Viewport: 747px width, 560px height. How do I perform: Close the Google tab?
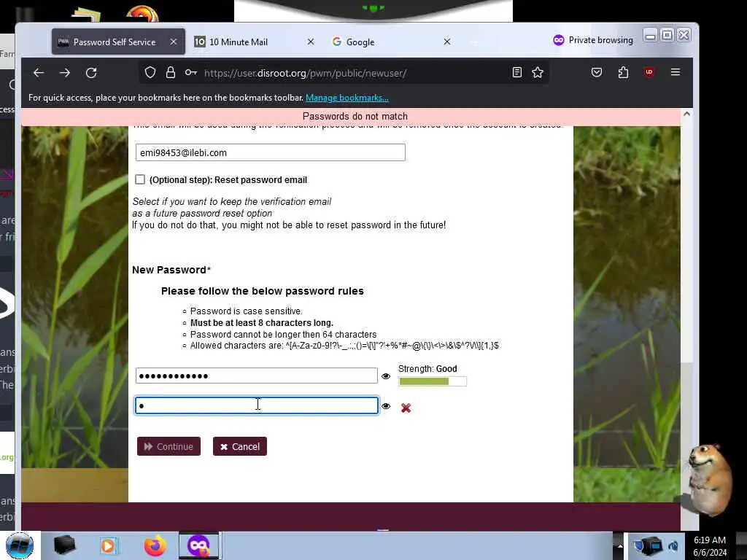pyautogui.click(x=447, y=42)
